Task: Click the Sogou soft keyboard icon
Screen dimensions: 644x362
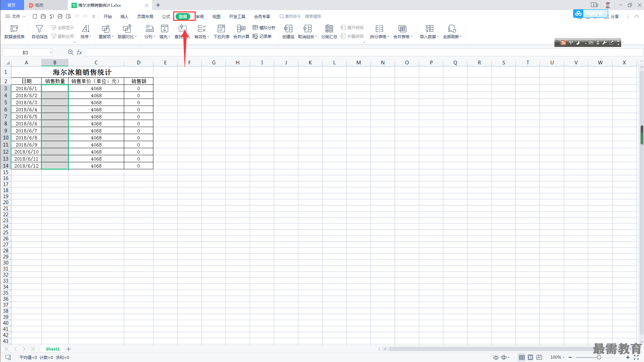Action: click(591, 43)
